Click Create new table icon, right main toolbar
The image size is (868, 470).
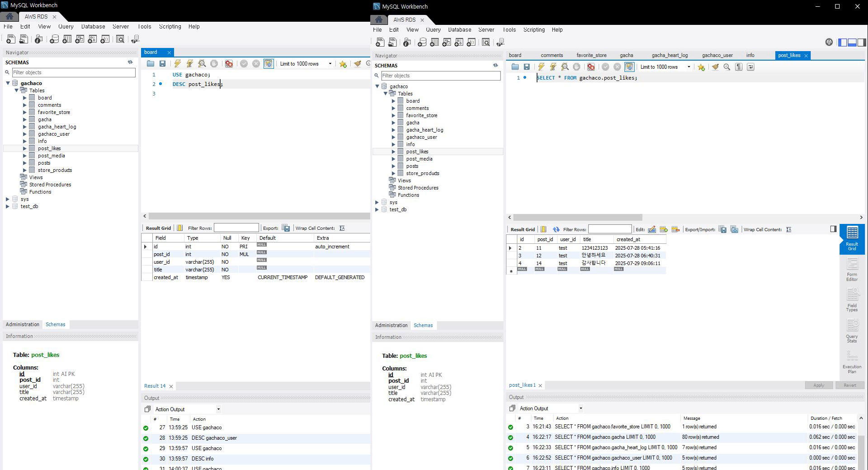(x=434, y=42)
